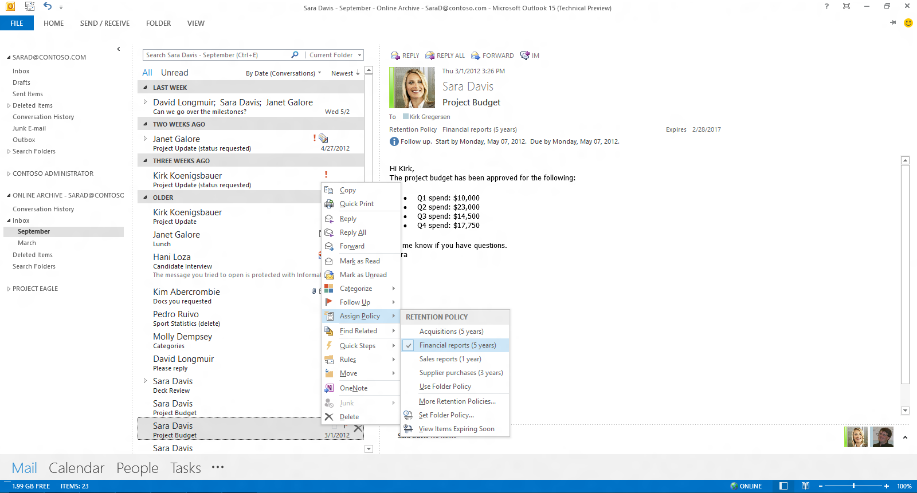Collapse the THREE WEEKS AGO group

coord(146,160)
